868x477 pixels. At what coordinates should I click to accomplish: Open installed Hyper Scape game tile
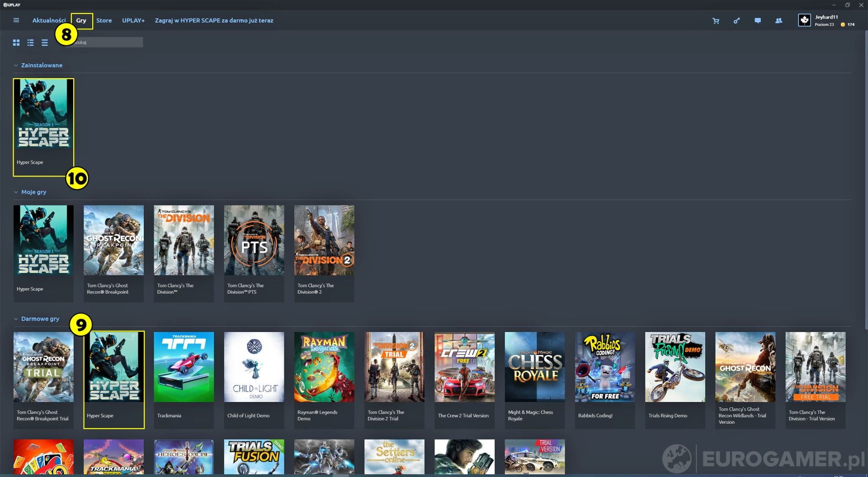(x=43, y=127)
